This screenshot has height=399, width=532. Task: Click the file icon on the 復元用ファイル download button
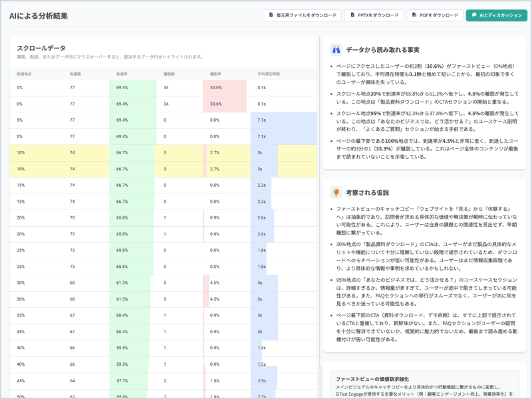point(271,15)
